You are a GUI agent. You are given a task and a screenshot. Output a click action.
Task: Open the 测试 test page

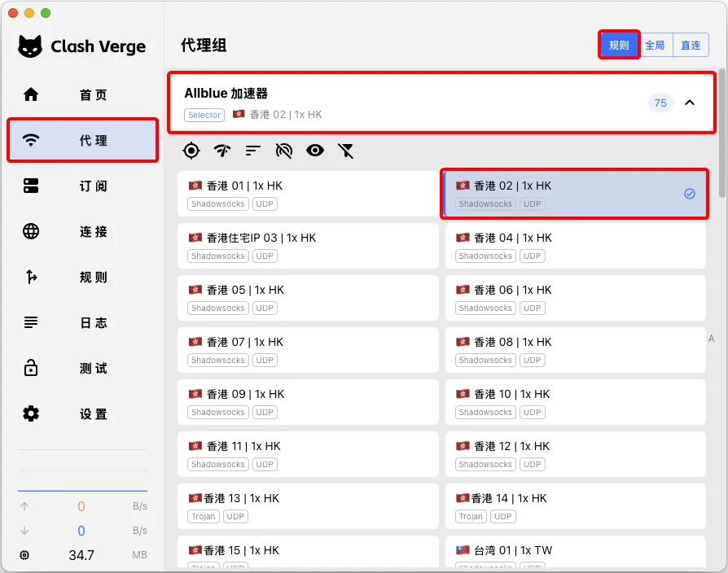tap(82, 368)
